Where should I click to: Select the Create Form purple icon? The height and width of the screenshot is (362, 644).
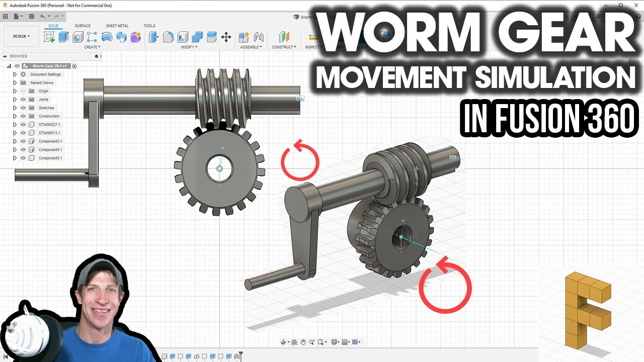click(x=136, y=37)
